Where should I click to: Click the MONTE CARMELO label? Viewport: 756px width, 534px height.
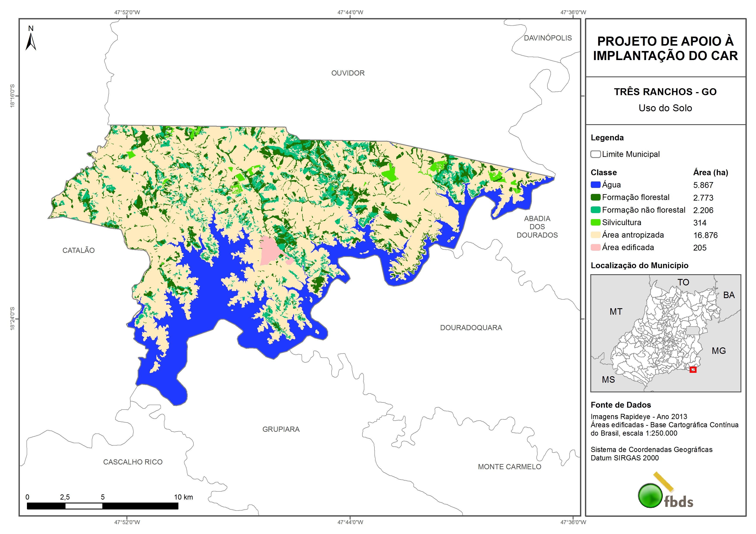(509, 467)
